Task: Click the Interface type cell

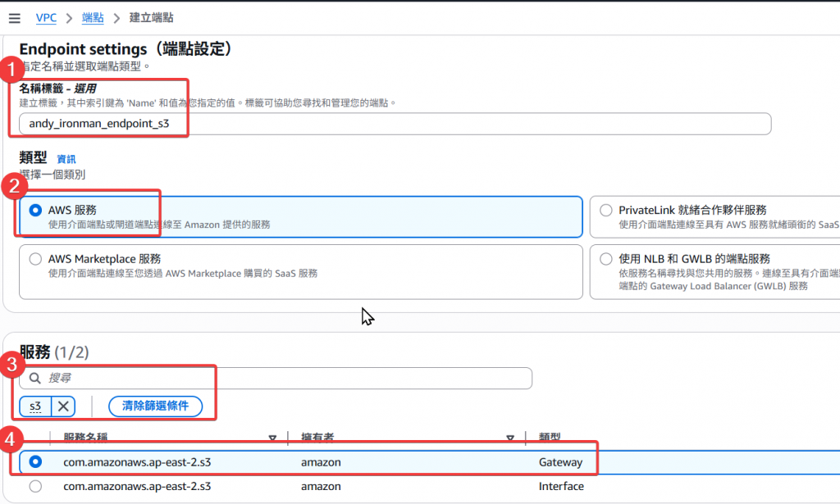Action: pos(561,486)
